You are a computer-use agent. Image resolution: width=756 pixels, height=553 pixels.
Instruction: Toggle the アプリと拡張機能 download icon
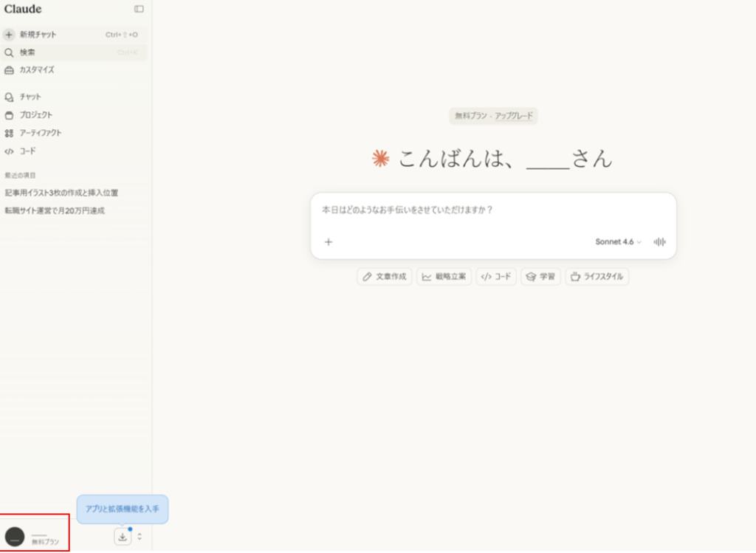(122, 537)
